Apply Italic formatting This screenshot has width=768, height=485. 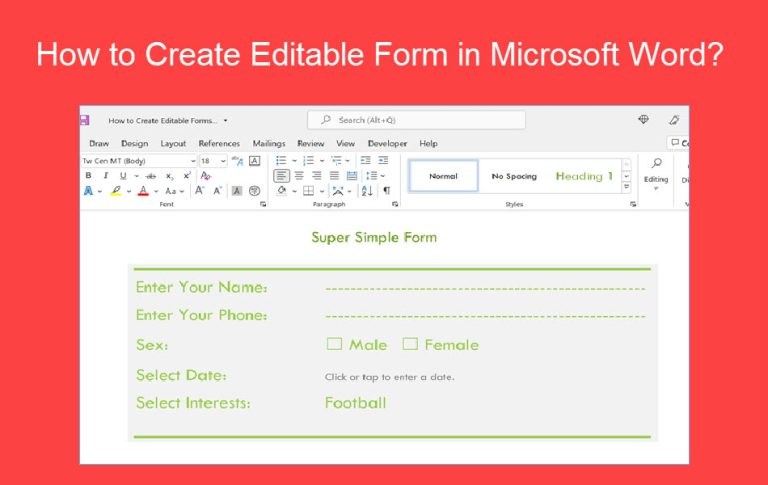tap(105, 175)
